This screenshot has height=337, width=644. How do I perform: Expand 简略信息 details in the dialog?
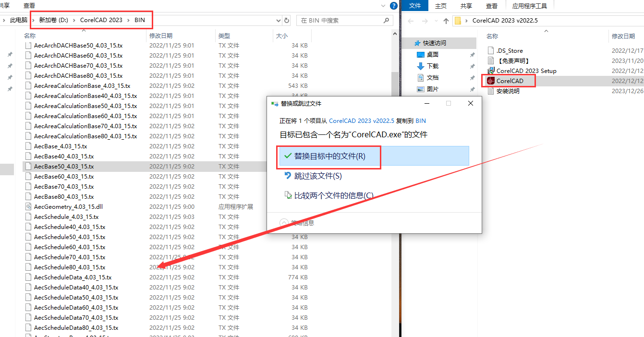click(x=284, y=223)
